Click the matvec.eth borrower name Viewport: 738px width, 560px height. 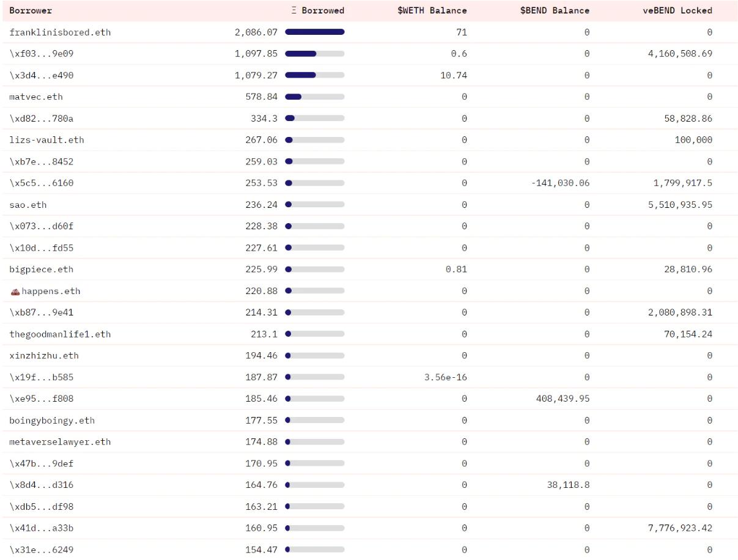(x=36, y=97)
